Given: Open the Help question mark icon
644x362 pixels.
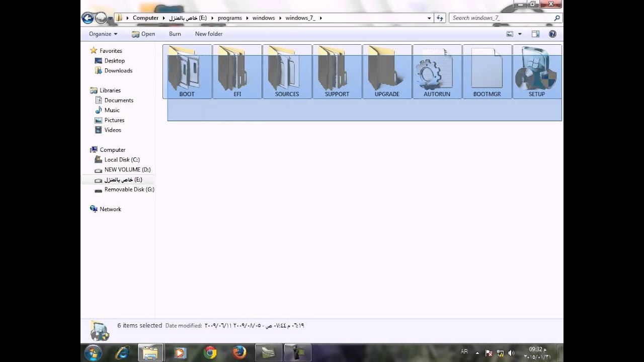Looking at the screenshot, I should pos(552,34).
